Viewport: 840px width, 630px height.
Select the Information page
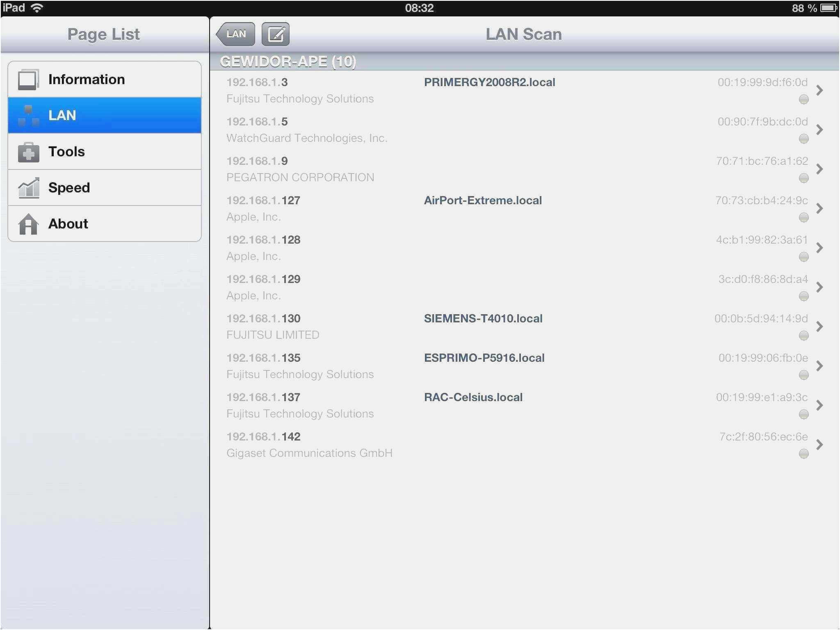tap(103, 78)
